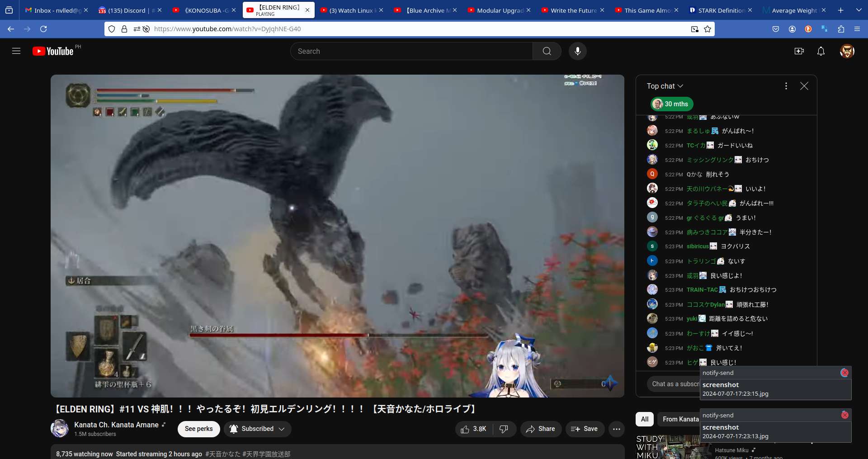Expand the Top chat dropdown
The width and height of the screenshot is (868, 459).
pyautogui.click(x=665, y=86)
